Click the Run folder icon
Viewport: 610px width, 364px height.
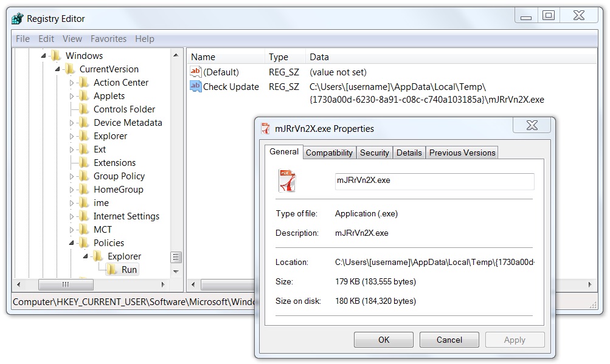pos(112,269)
